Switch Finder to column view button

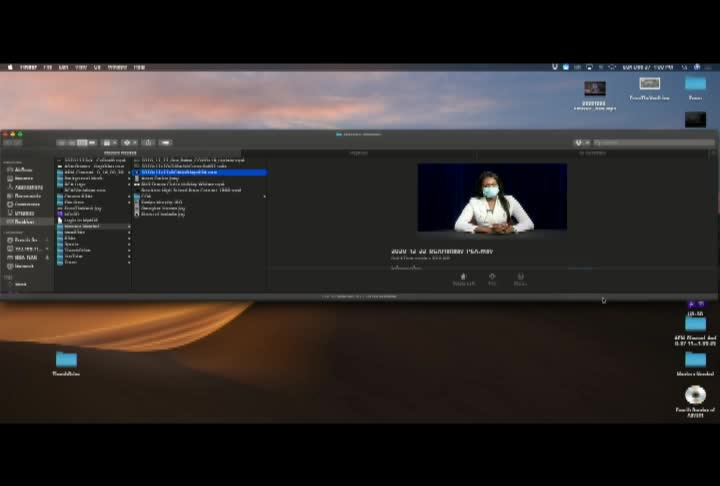tap(82, 143)
